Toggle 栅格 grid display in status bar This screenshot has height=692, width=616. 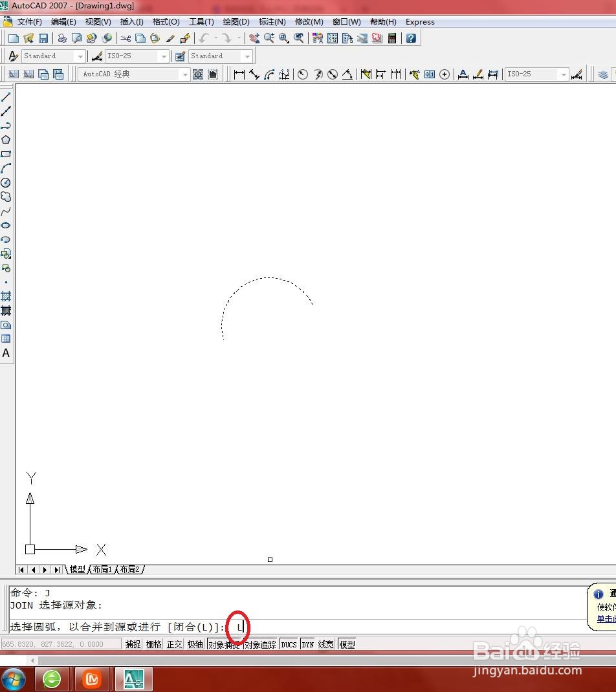click(x=153, y=644)
